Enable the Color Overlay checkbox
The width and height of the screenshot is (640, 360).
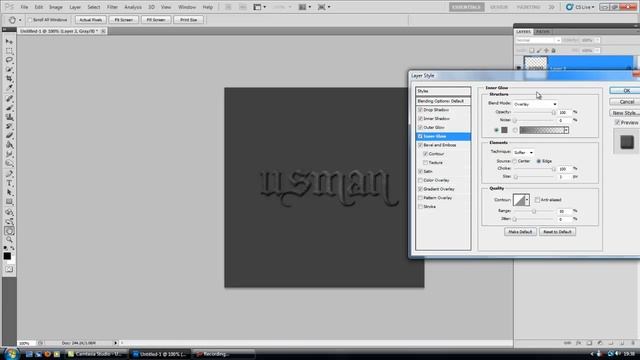420,180
